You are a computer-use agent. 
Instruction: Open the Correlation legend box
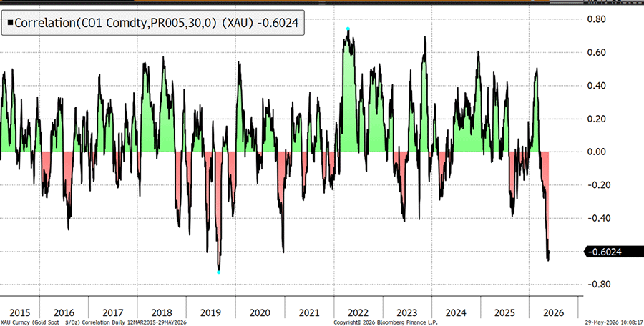153,23
